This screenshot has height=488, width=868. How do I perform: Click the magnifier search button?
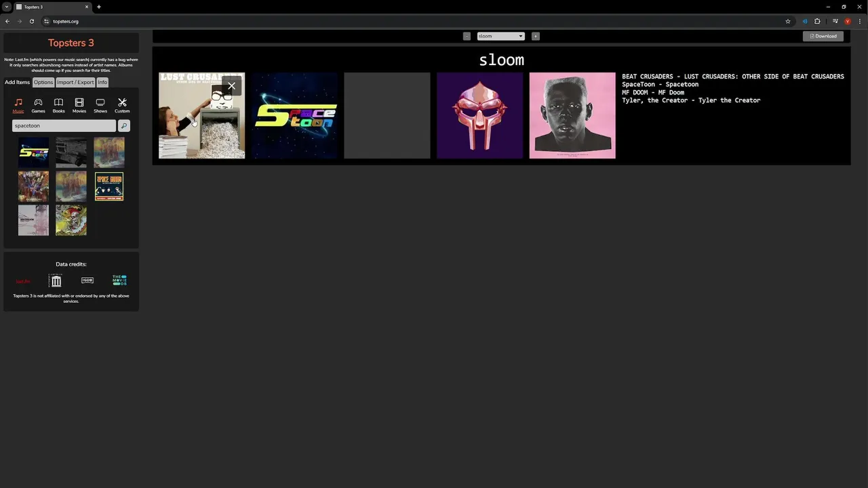click(124, 125)
